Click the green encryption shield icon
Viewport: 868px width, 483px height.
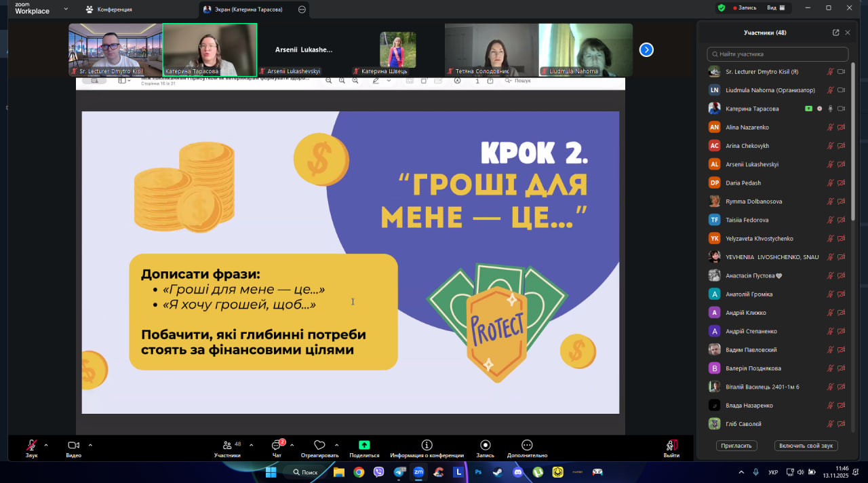click(722, 8)
